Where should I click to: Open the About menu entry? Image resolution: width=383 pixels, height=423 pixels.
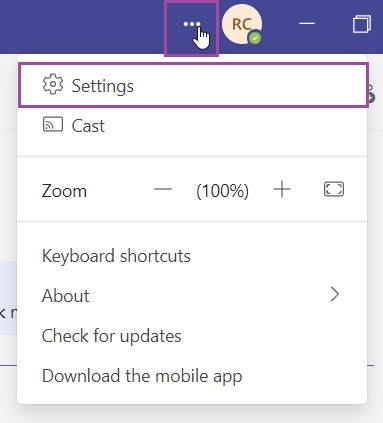192,295
